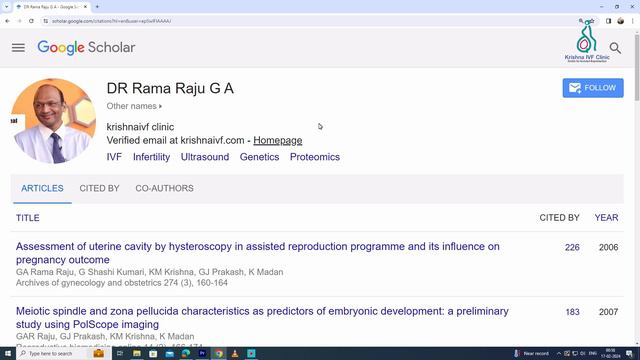Sort articles by YEAR column header
640x360 pixels.
(606, 218)
